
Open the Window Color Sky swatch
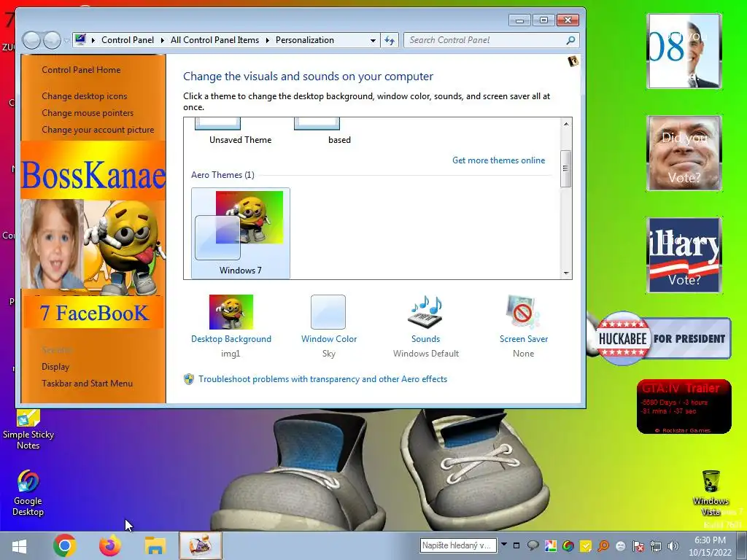coord(328,312)
